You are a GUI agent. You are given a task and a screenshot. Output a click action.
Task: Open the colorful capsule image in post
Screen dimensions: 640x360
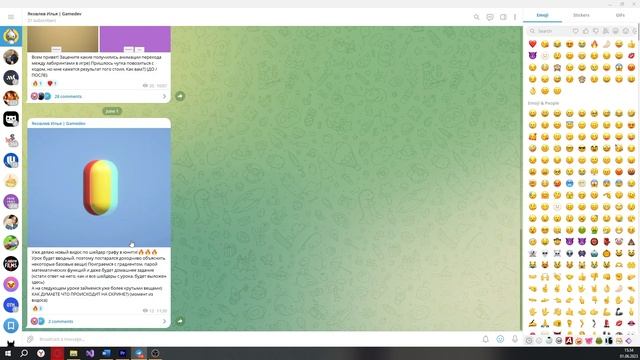[99, 188]
